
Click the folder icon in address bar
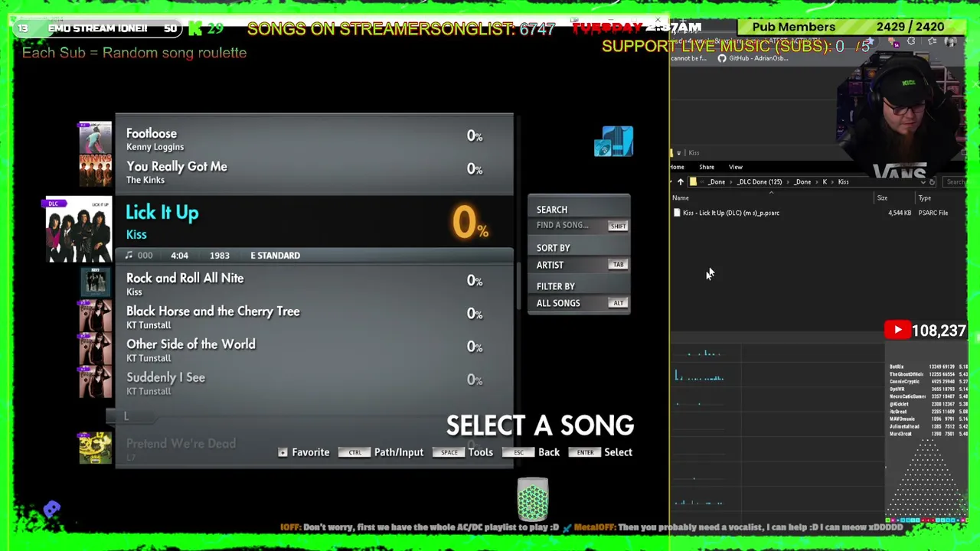(x=693, y=182)
